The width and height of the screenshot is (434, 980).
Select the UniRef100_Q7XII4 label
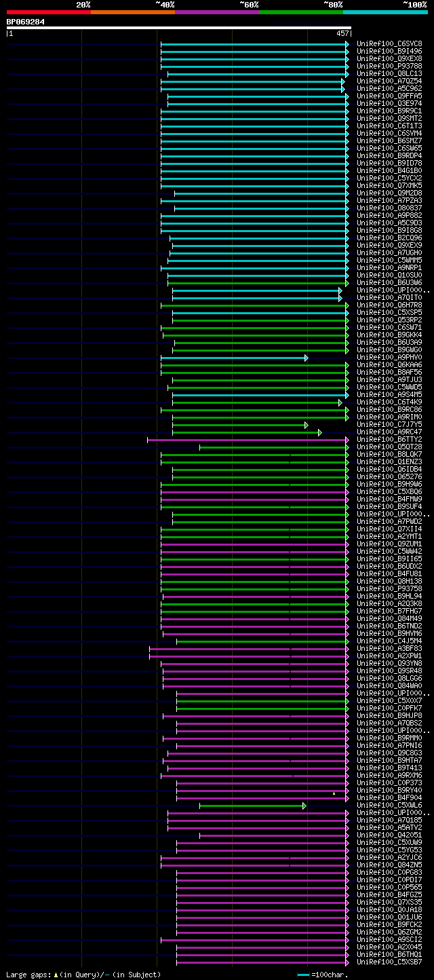pos(389,529)
